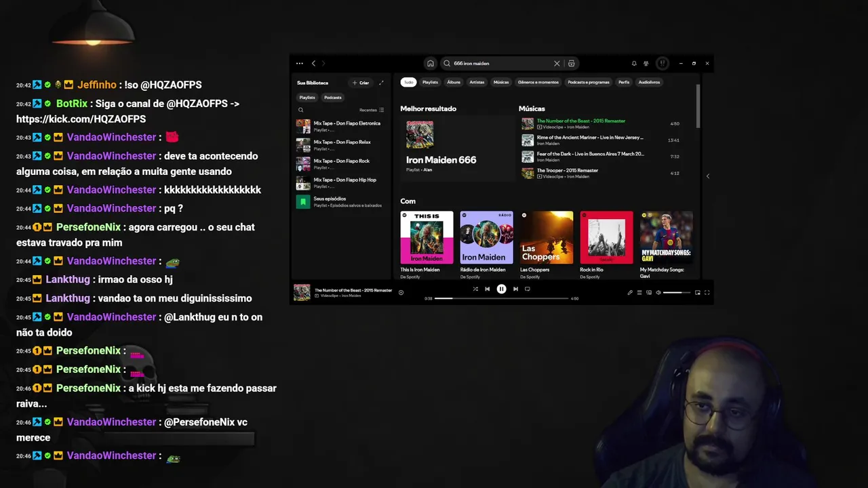Play Fear of the Dark live row

click(x=601, y=157)
